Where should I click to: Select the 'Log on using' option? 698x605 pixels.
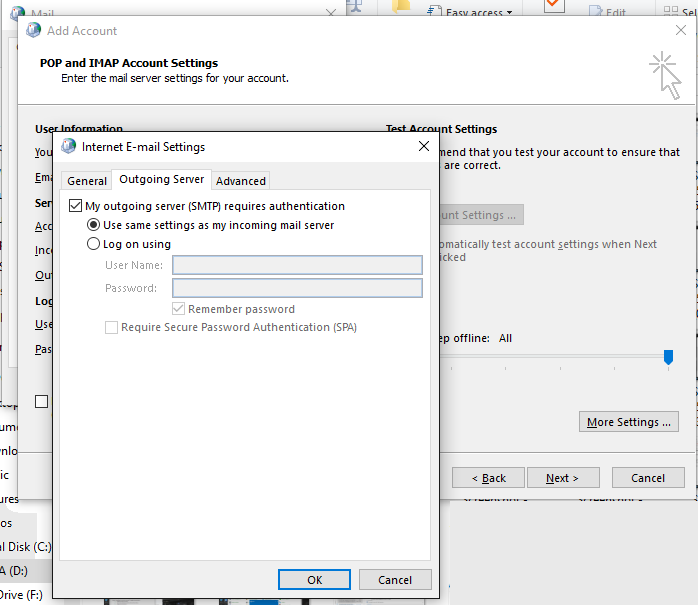pos(94,244)
